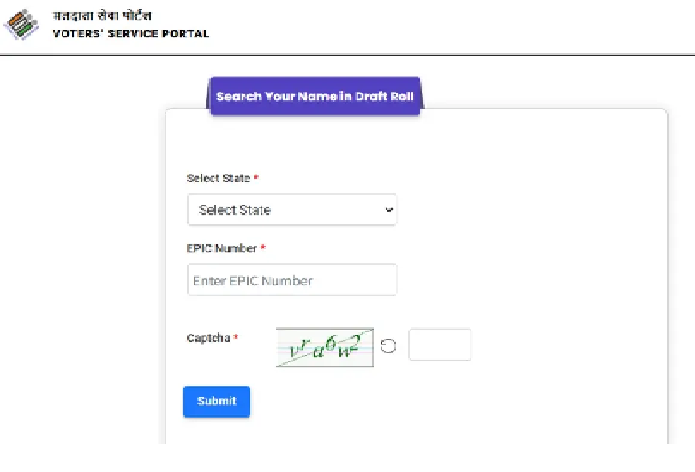
Task: Focus the captcha answer text box
Action: click(x=439, y=345)
